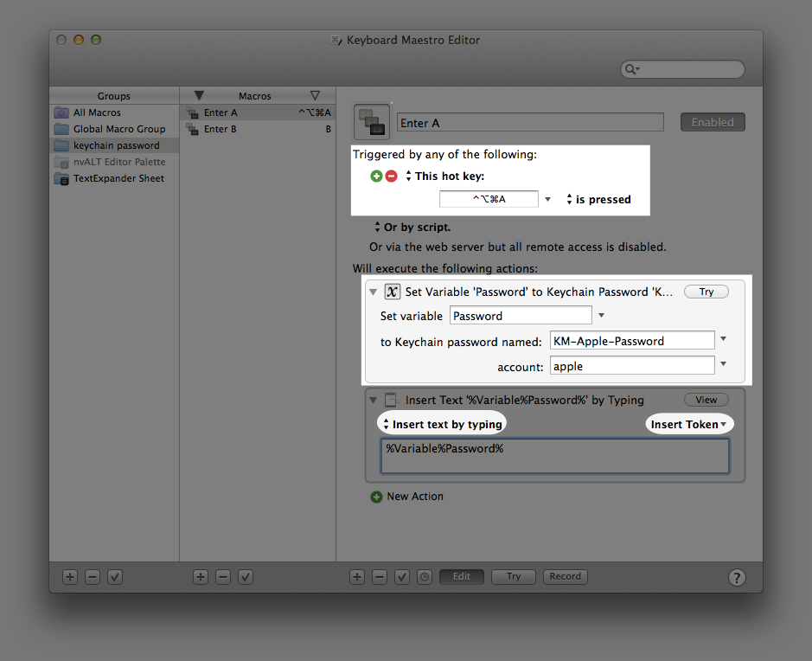
Task: Toggle the Edit mode button
Action: 462,576
